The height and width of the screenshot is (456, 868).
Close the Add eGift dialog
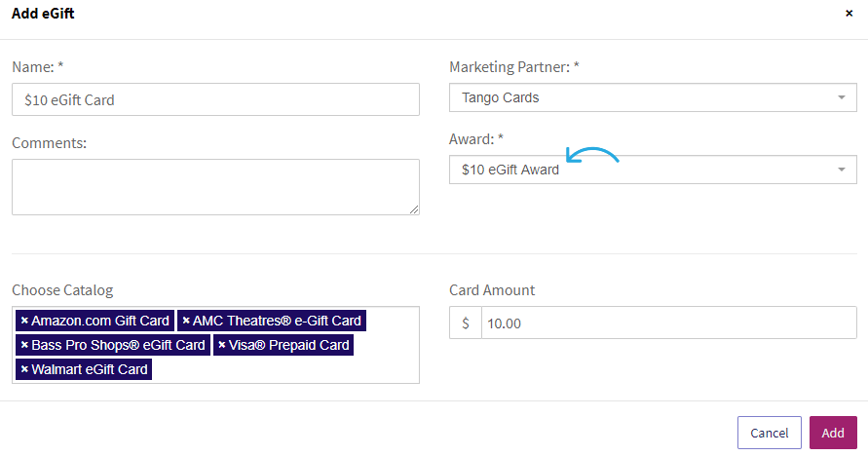click(849, 14)
